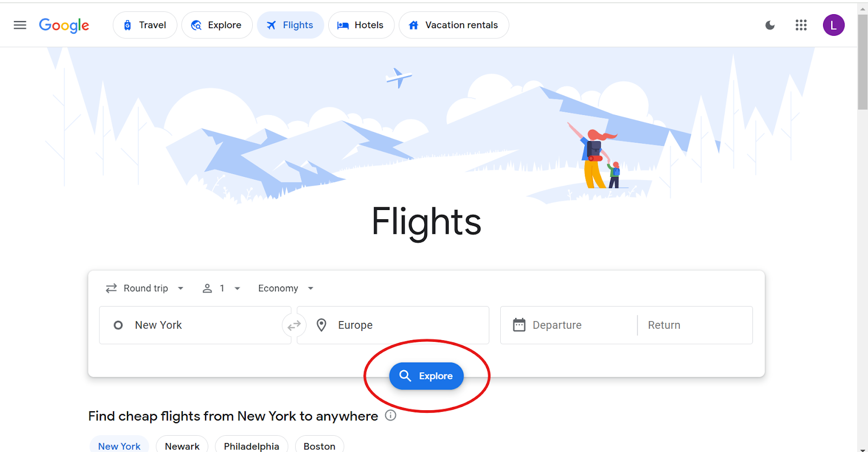Open the Google apps grid
The width and height of the screenshot is (868, 452).
click(x=801, y=25)
